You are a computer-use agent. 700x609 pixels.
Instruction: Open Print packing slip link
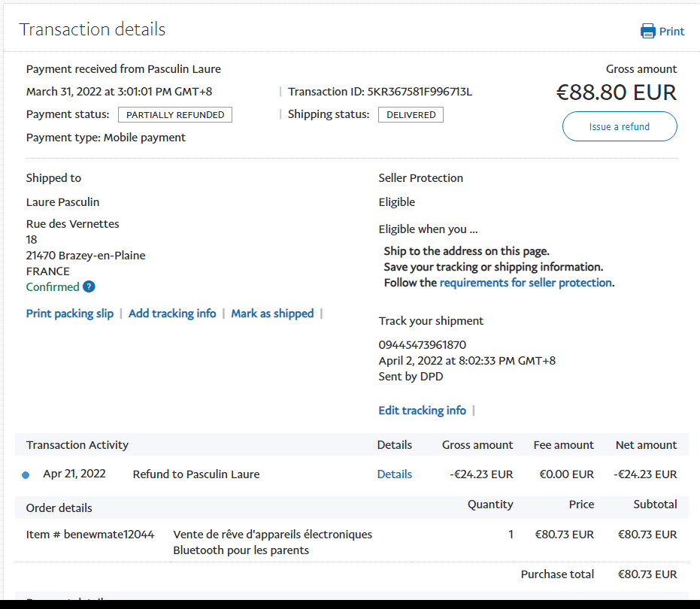tap(70, 314)
